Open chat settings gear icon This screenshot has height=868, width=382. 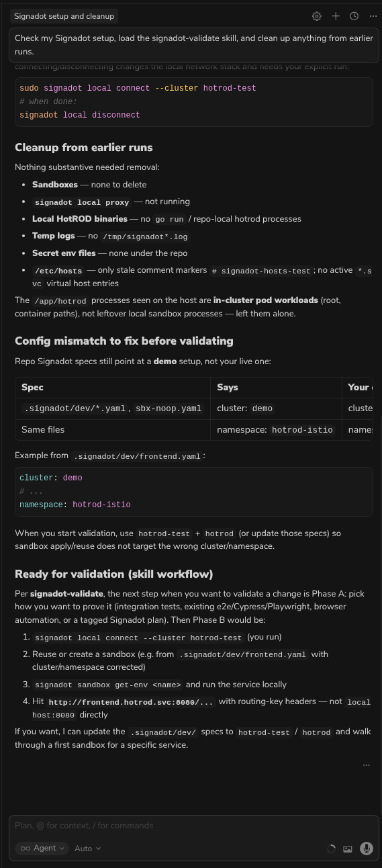point(317,16)
